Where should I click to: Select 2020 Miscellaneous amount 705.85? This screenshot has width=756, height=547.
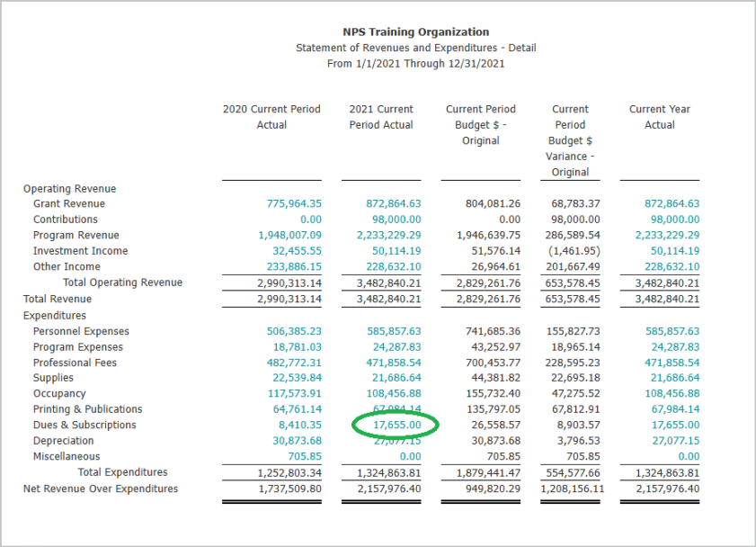pyautogui.click(x=304, y=456)
